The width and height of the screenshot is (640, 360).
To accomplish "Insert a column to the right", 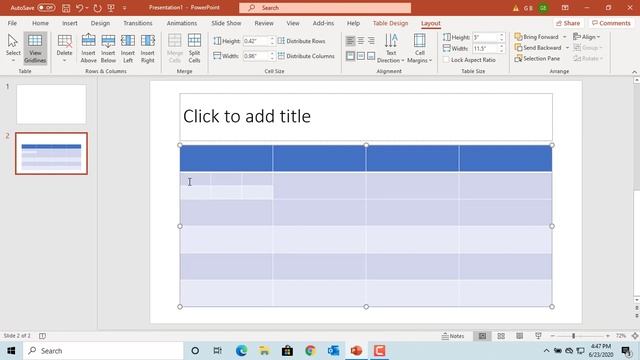I will coord(148,48).
